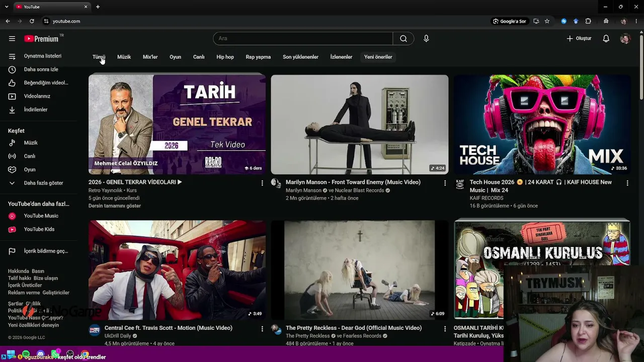644x362 pixels.
Task: Open more options for Marilyn Manson video
Action: [x=445, y=183]
